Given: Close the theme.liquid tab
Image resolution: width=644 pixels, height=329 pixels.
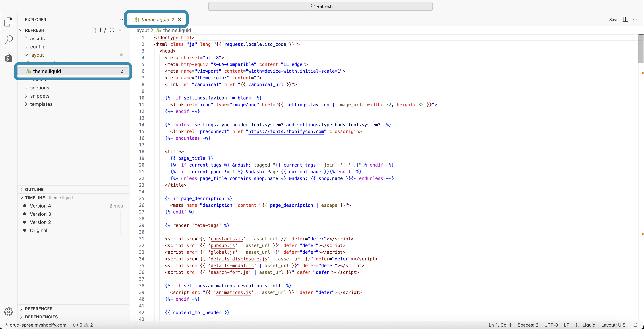Looking at the screenshot, I should tap(179, 20).
